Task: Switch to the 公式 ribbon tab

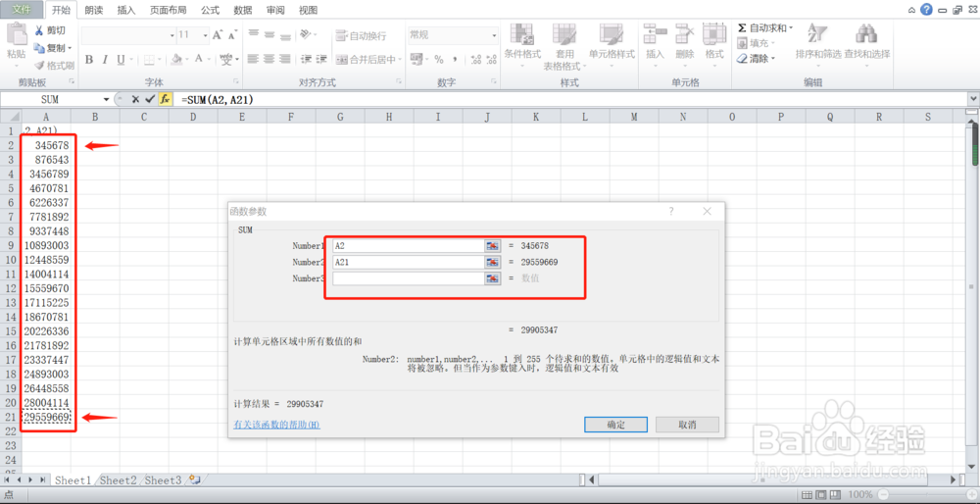Action: click(x=210, y=10)
